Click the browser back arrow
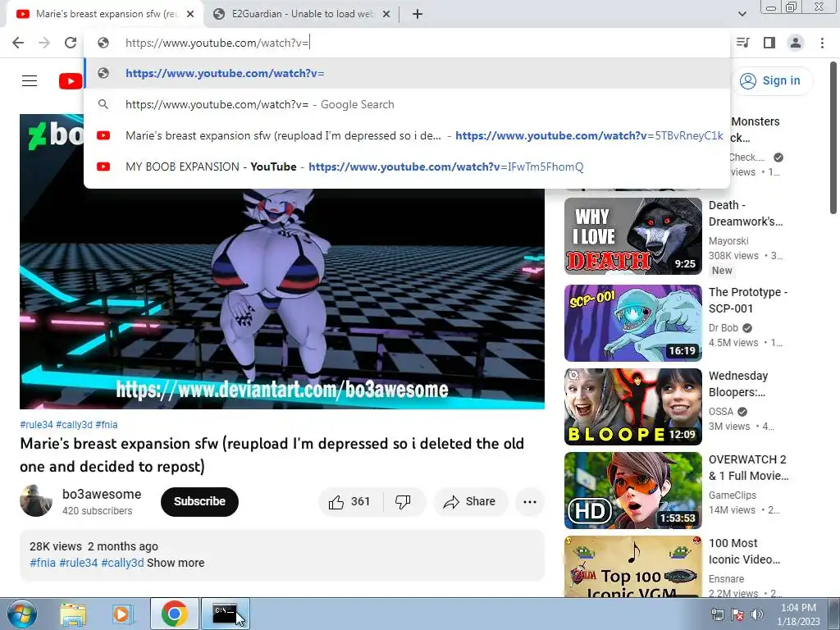 pyautogui.click(x=18, y=43)
